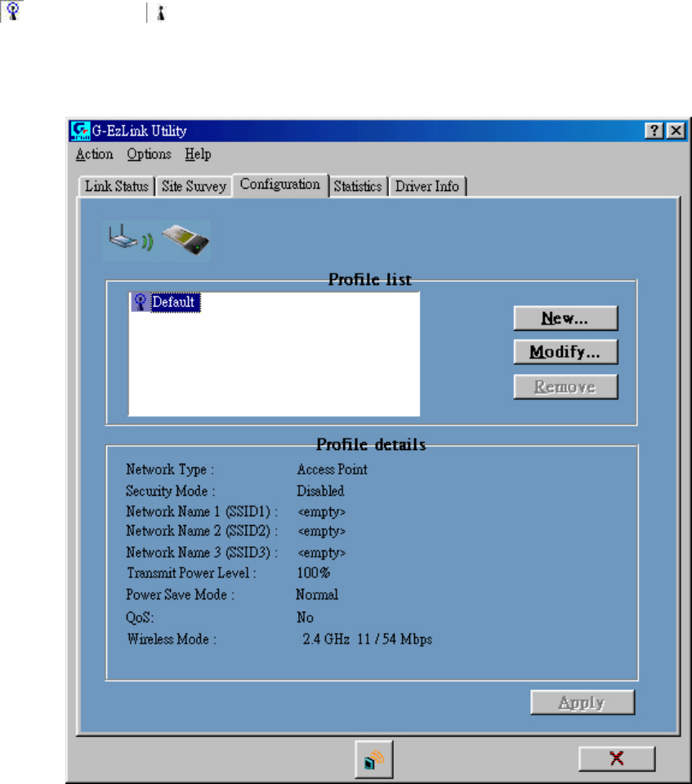Image resolution: width=692 pixels, height=784 pixels.
Task: Select the Configuration tab
Action: (280, 185)
